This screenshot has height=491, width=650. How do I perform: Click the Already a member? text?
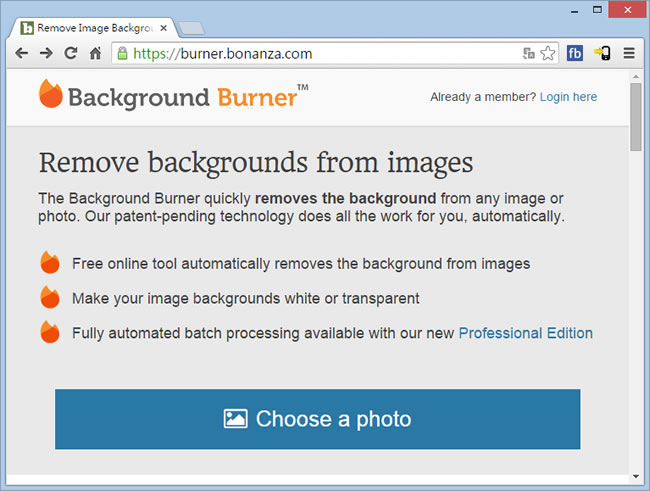(x=483, y=97)
